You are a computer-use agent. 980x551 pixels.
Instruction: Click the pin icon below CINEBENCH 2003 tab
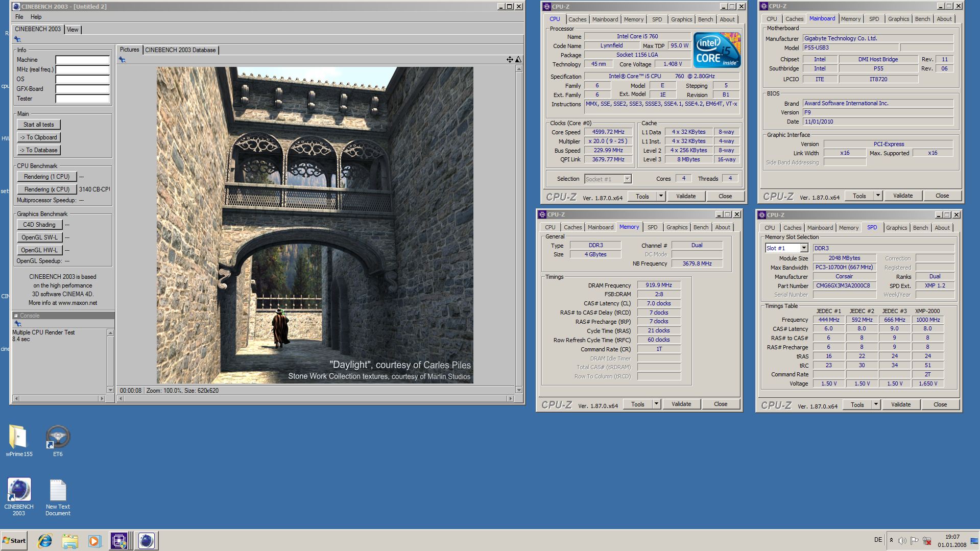(17, 39)
